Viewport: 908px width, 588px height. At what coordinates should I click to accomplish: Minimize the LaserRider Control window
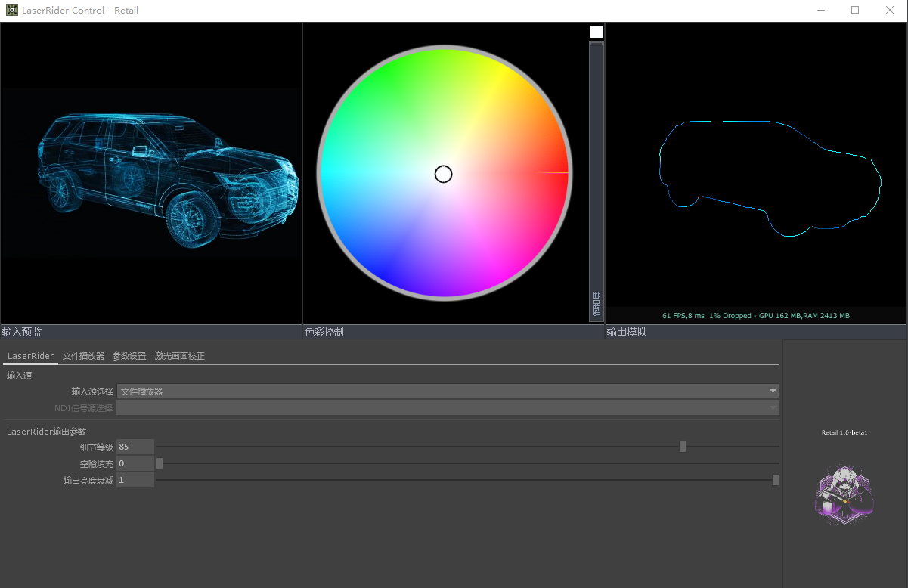click(821, 11)
